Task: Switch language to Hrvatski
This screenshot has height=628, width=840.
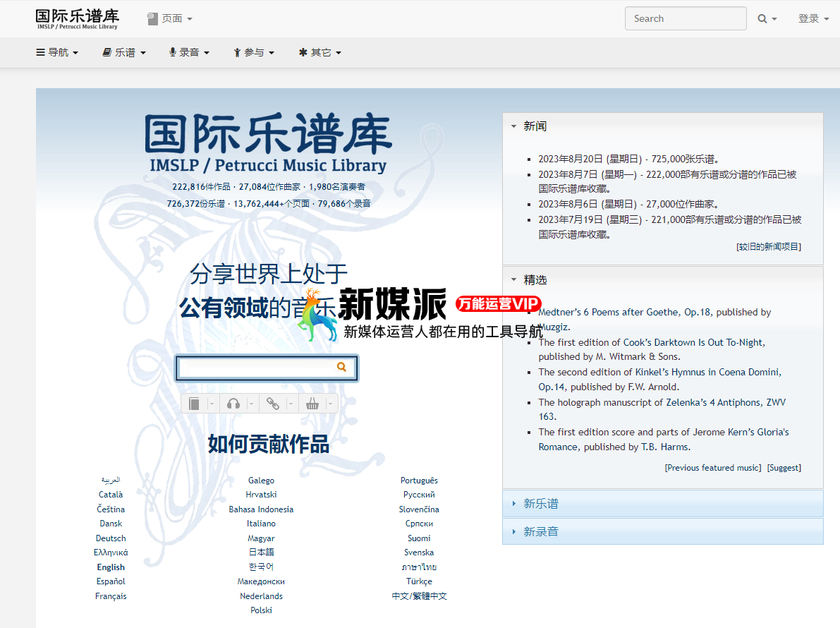Action: pyautogui.click(x=262, y=495)
